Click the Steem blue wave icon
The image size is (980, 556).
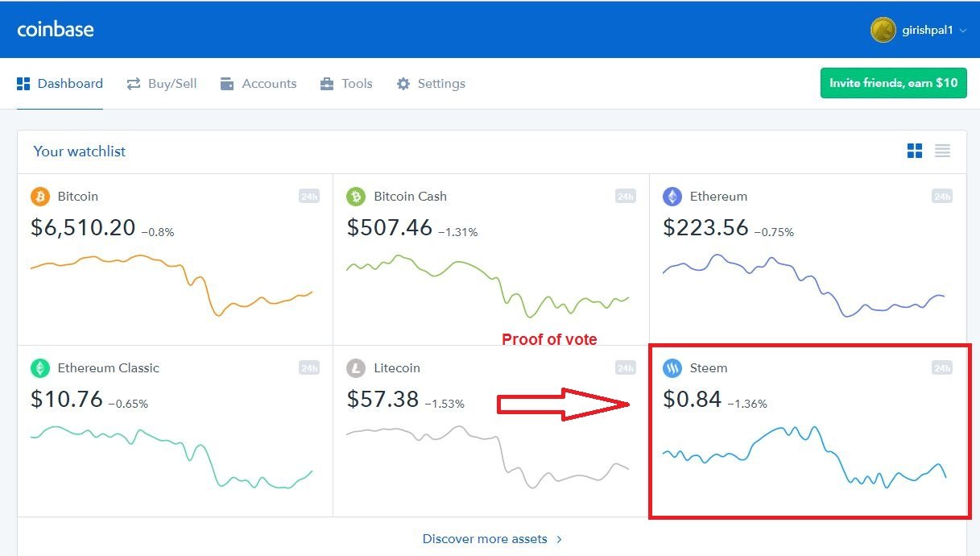pos(672,368)
